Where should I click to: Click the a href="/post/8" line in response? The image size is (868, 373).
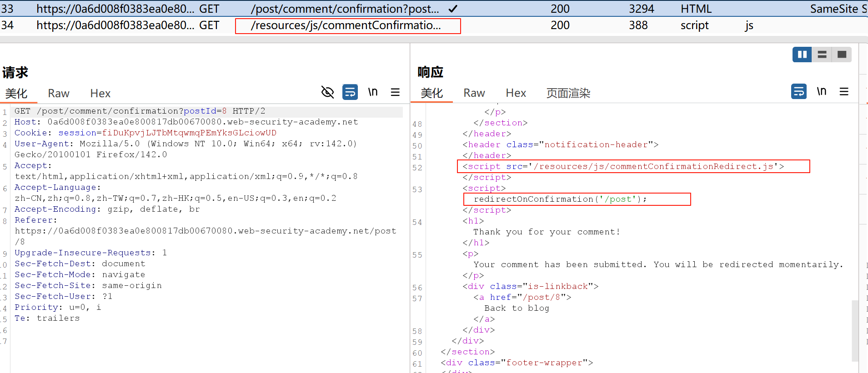[522, 297]
